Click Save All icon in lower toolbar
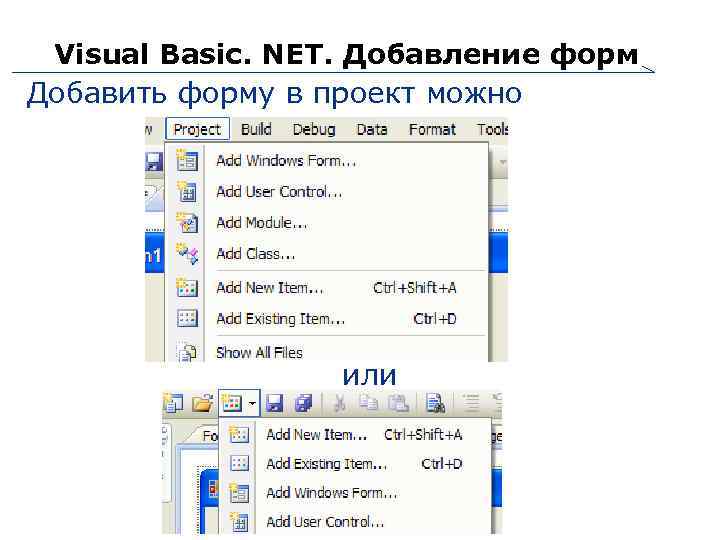Viewport: 720px width, 540px height. click(304, 404)
